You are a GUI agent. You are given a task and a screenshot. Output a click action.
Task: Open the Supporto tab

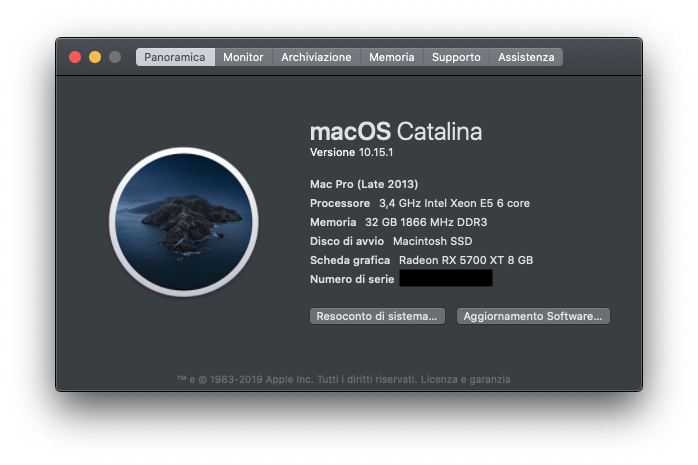456,57
